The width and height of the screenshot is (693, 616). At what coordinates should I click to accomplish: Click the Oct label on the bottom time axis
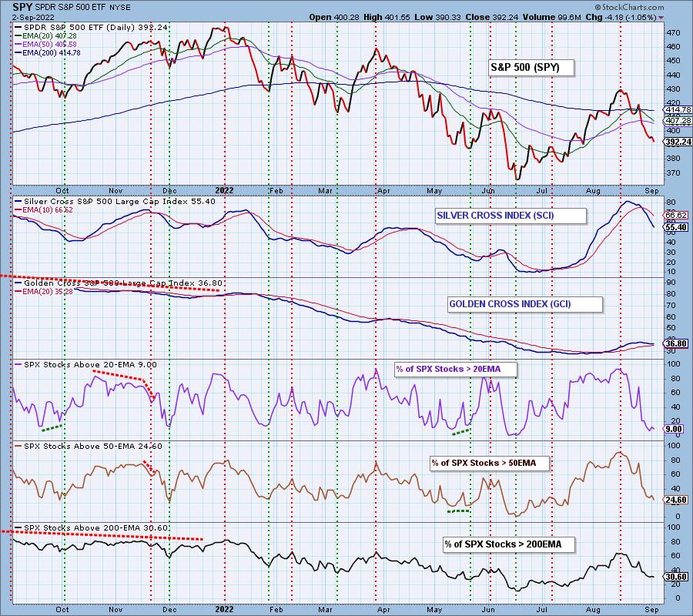click(62, 609)
